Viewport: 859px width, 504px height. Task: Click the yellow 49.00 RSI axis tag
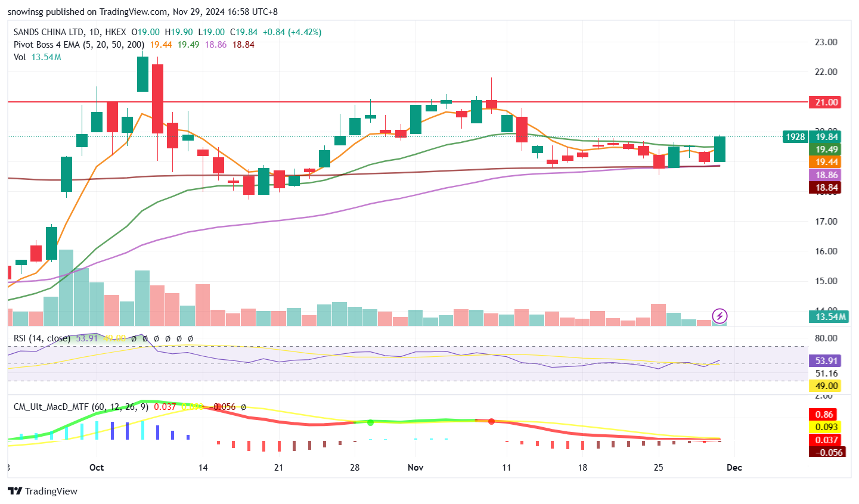pos(826,385)
